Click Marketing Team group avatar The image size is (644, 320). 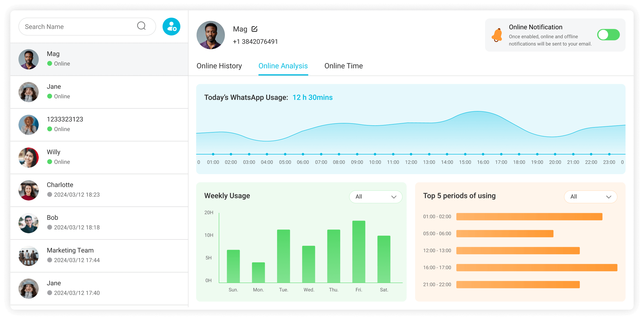point(29,256)
